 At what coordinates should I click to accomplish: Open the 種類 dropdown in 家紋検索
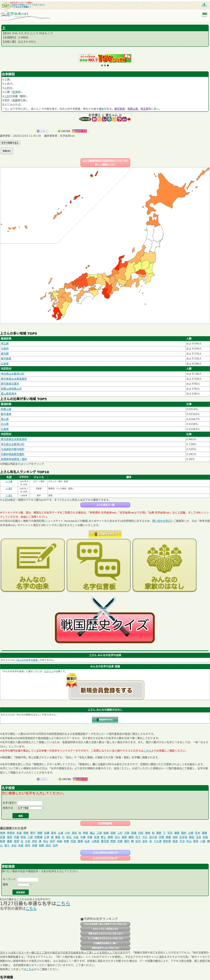[24, 884]
